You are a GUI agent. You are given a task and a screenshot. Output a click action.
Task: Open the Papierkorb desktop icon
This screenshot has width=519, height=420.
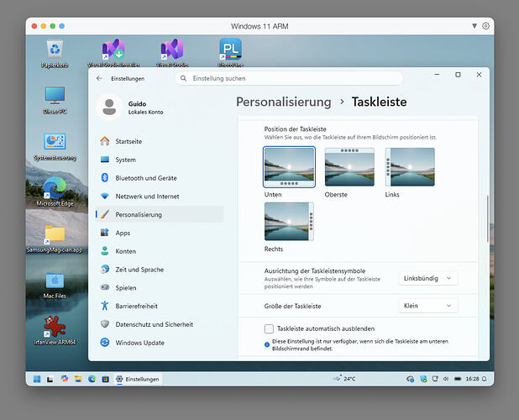[55, 55]
